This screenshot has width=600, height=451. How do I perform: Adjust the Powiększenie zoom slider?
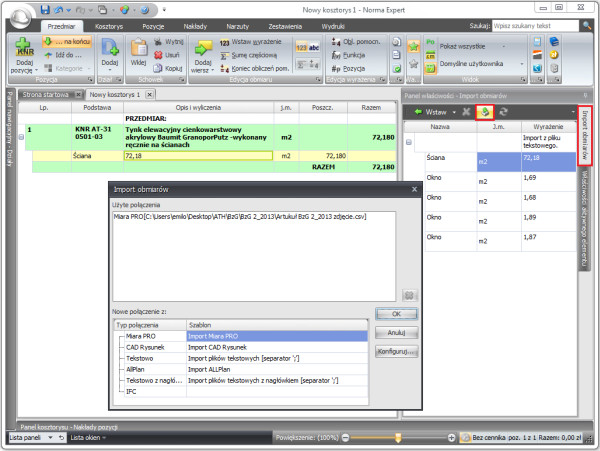[x=400, y=438]
